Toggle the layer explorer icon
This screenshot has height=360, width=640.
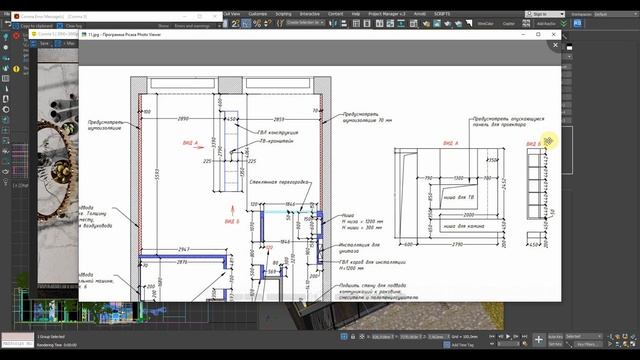coord(367,24)
